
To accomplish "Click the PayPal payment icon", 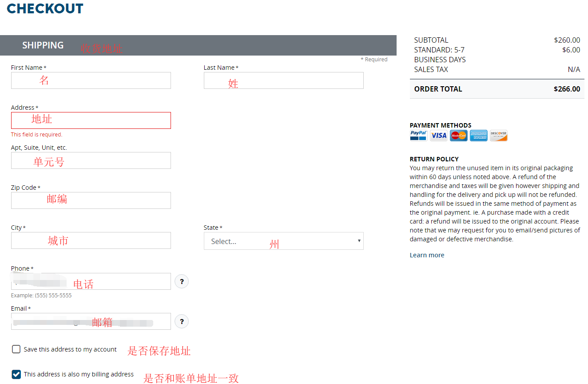I will click(x=418, y=136).
